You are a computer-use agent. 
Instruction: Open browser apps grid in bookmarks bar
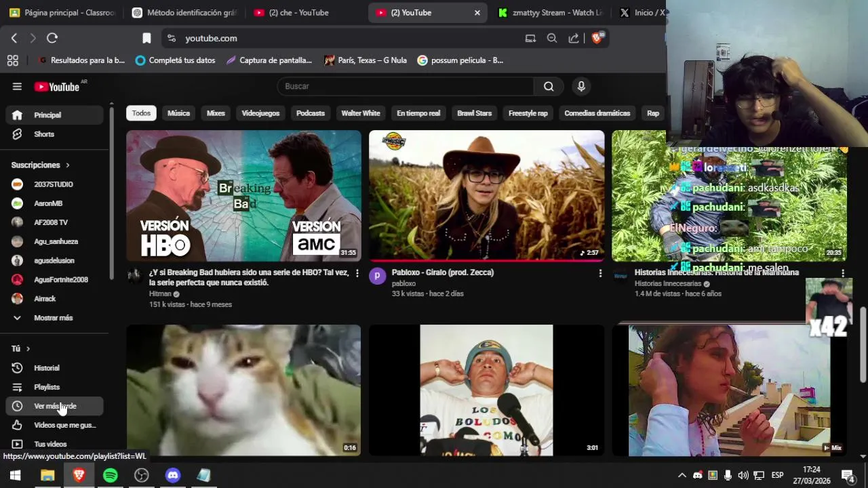point(13,60)
